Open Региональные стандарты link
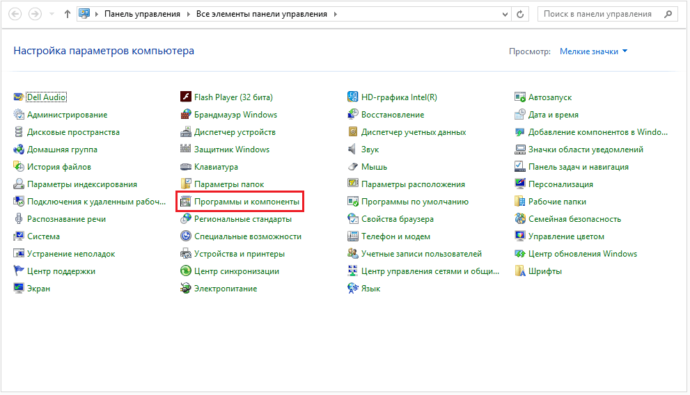690x395 pixels. pyautogui.click(x=243, y=219)
